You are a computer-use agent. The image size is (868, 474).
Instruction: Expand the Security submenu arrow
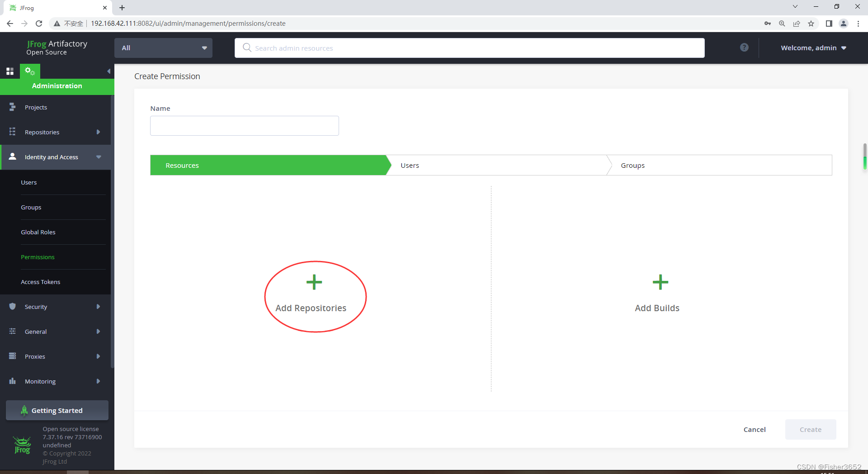98,306
